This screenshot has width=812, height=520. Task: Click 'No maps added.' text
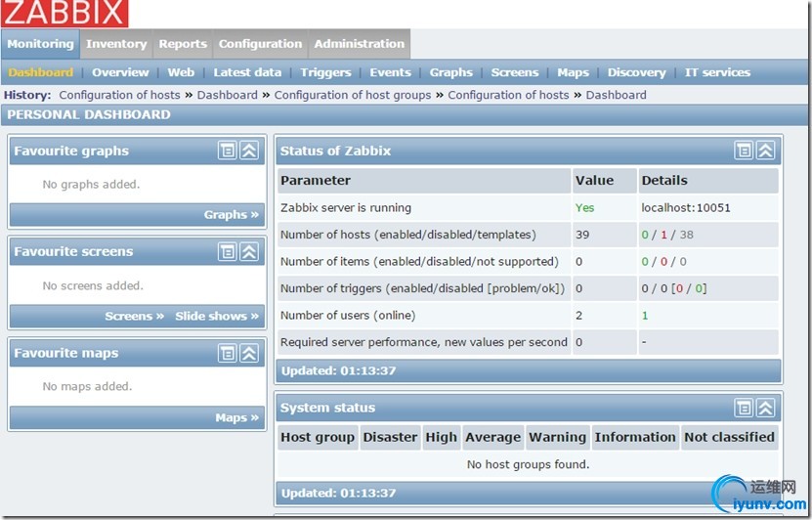87,386
